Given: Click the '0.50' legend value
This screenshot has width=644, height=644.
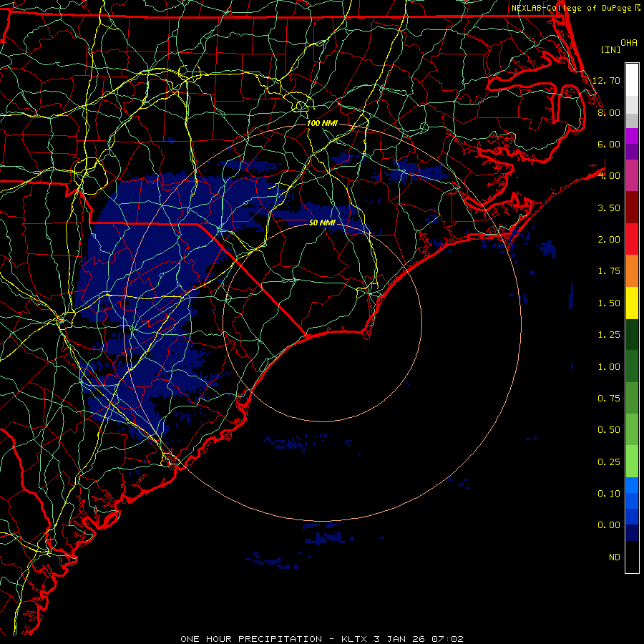Looking at the screenshot, I should pos(609,429).
